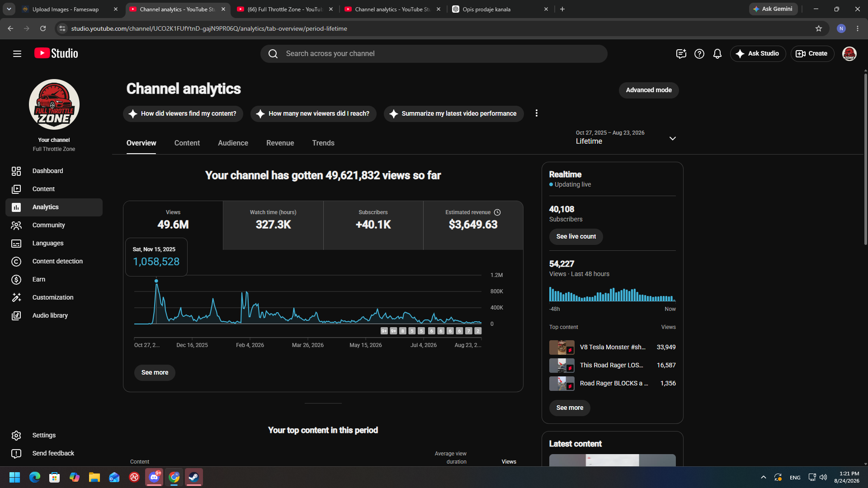Open Settings in the sidebar
Viewport: 868px width, 488px height.
54,435
